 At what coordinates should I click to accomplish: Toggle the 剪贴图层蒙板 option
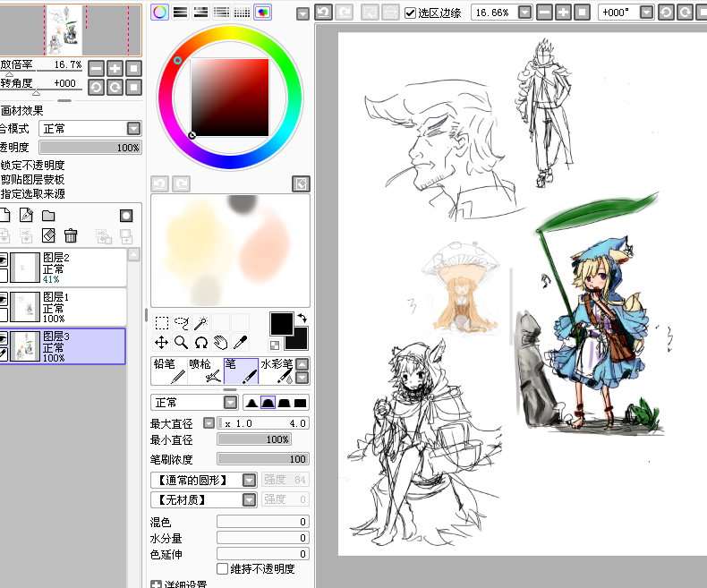coord(32,180)
